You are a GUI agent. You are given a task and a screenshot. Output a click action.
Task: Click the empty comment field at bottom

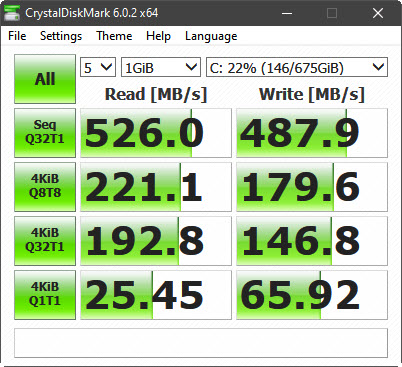(201, 343)
